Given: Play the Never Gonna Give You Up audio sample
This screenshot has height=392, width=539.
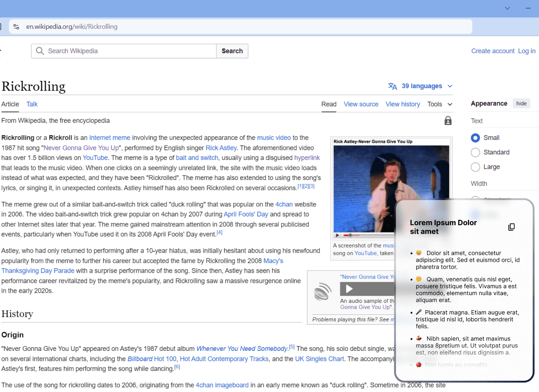Looking at the screenshot, I should [349, 289].
